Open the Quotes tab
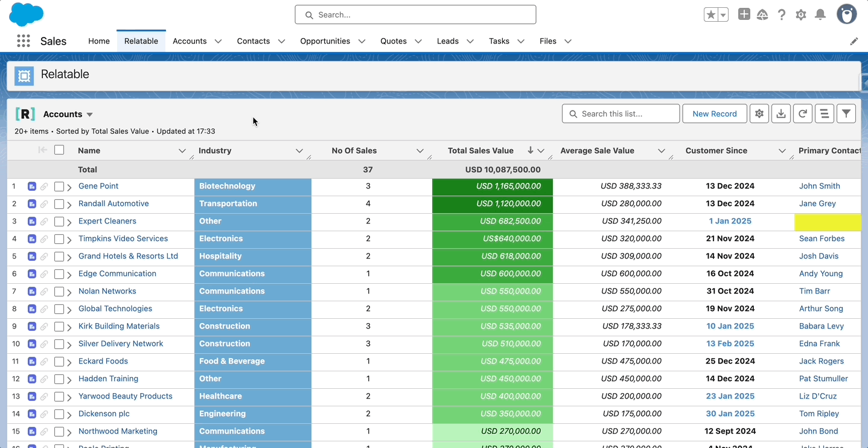The height and width of the screenshot is (448, 868). 394,41
